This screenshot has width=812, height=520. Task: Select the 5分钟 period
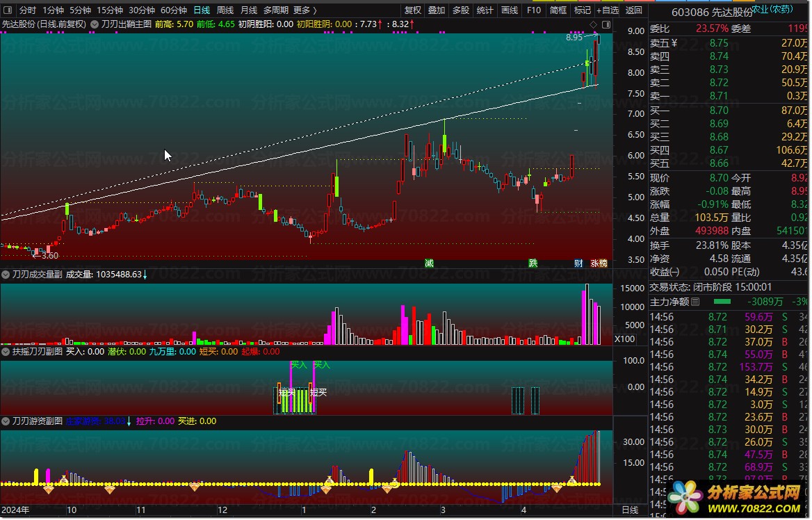(x=80, y=10)
